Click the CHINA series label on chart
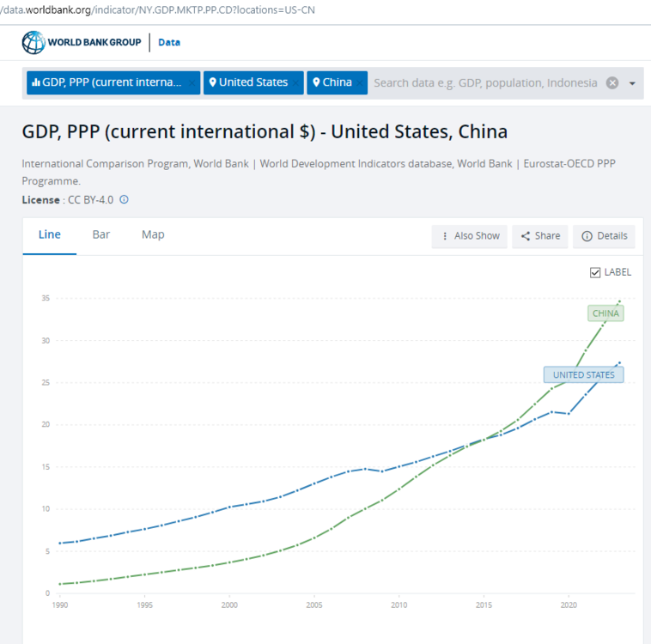Image resolution: width=651 pixels, height=644 pixels. [605, 313]
